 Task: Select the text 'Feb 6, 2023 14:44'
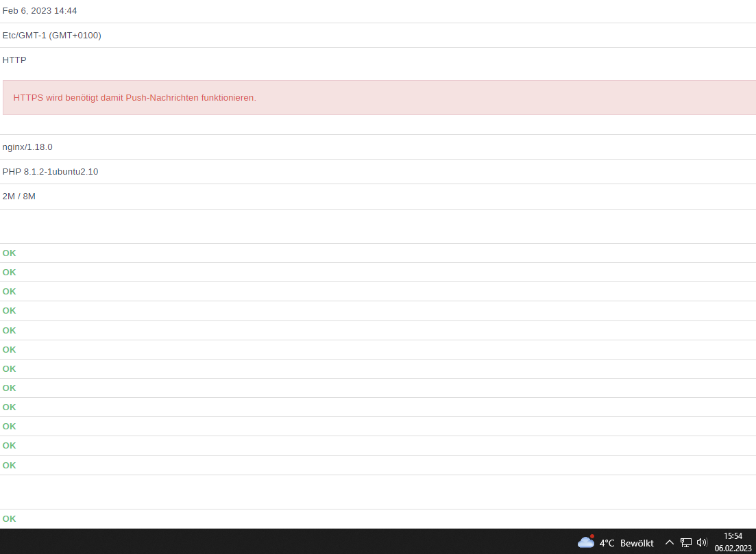[40, 10]
